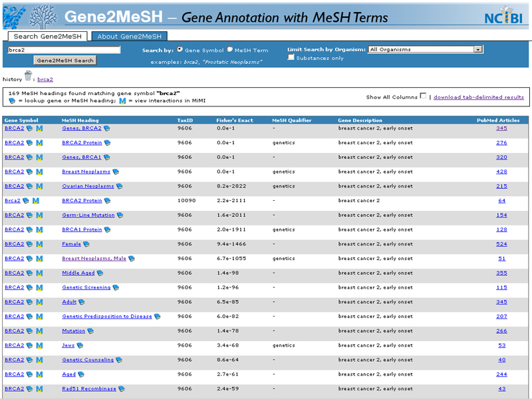
Task: Open the Limit Search by Organism dropdown
Action: (426, 49)
